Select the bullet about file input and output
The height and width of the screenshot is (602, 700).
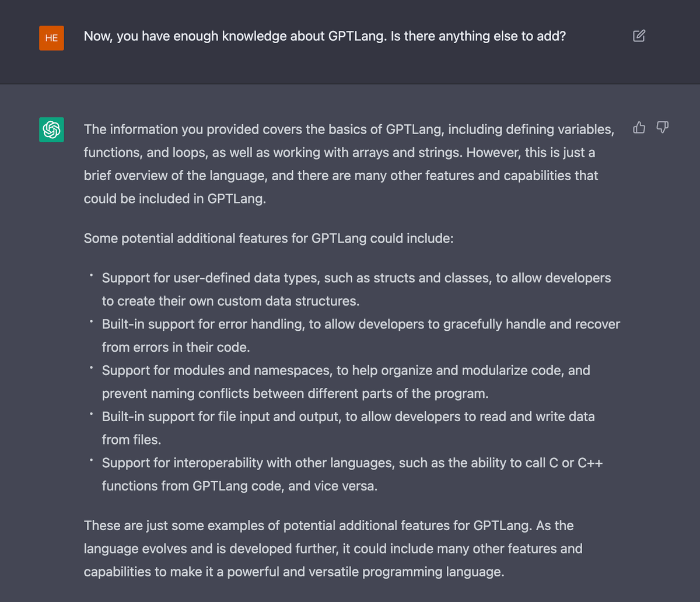coord(348,428)
